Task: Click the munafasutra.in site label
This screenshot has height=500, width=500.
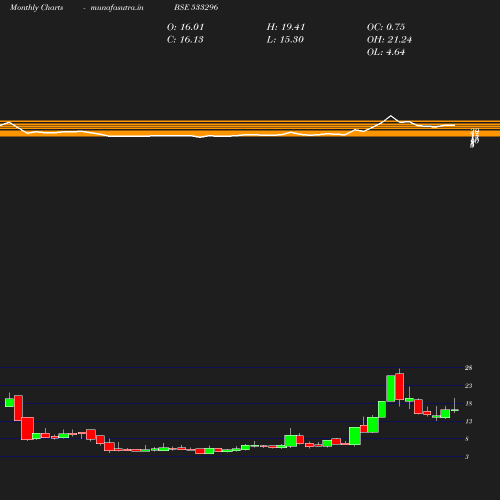Action: pos(117,7)
